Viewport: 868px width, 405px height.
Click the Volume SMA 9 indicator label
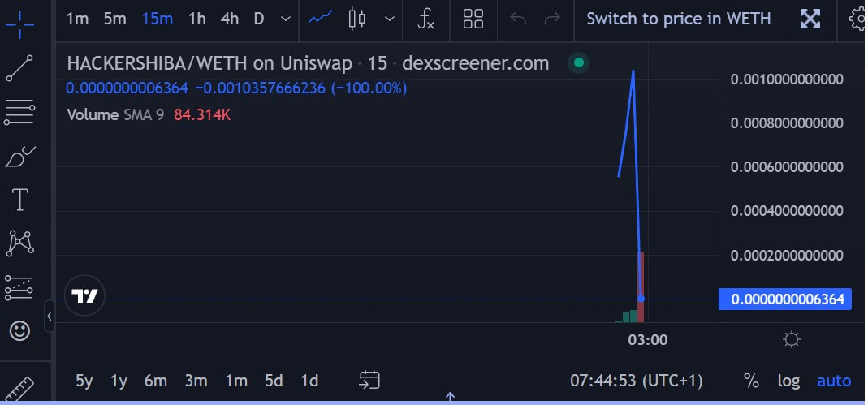point(115,115)
